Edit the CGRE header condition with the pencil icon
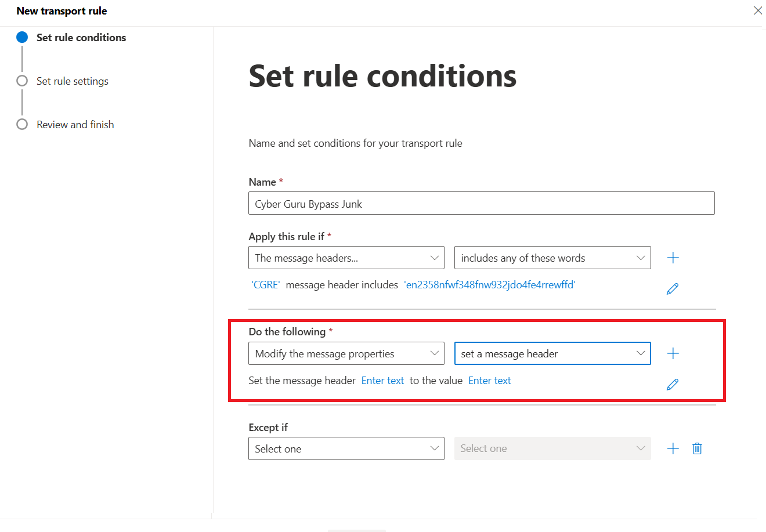Screen dimensions: 766x532 (x=673, y=288)
